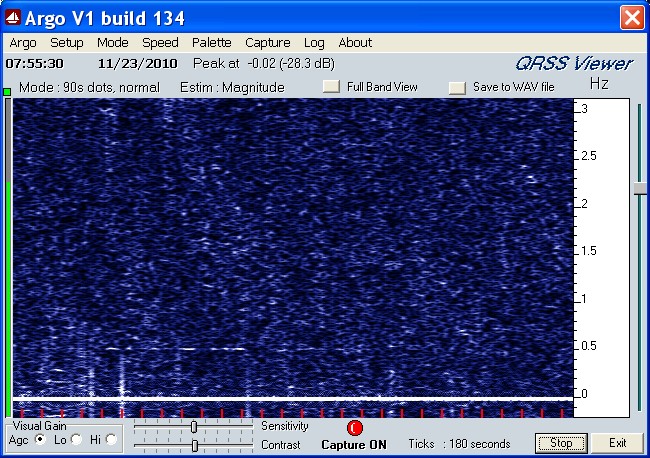This screenshot has width=650, height=458.
Task: Click the time display 07:55:30
Action: (35, 63)
